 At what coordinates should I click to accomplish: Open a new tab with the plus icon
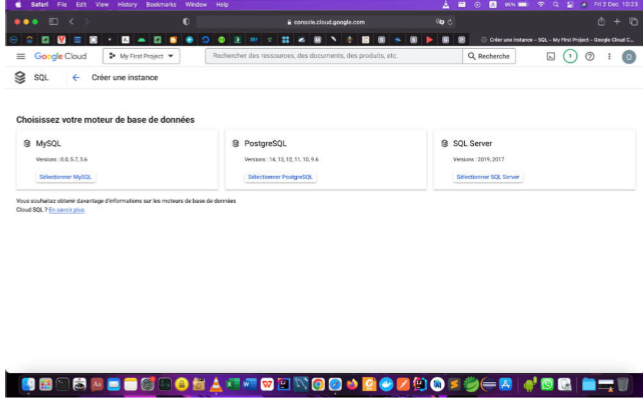click(x=617, y=21)
